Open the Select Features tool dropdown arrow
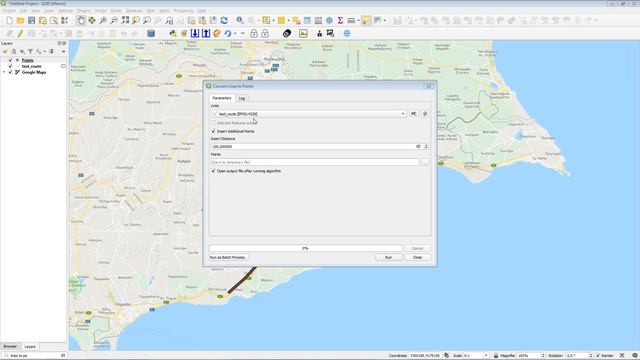Viewport: 640px width, 360px height. (x=273, y=20)
